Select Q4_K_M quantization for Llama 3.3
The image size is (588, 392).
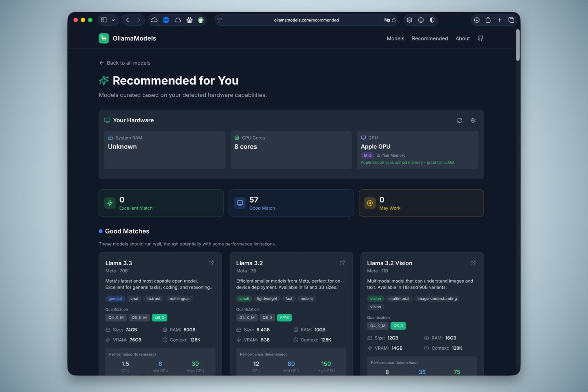coord(116,318)
